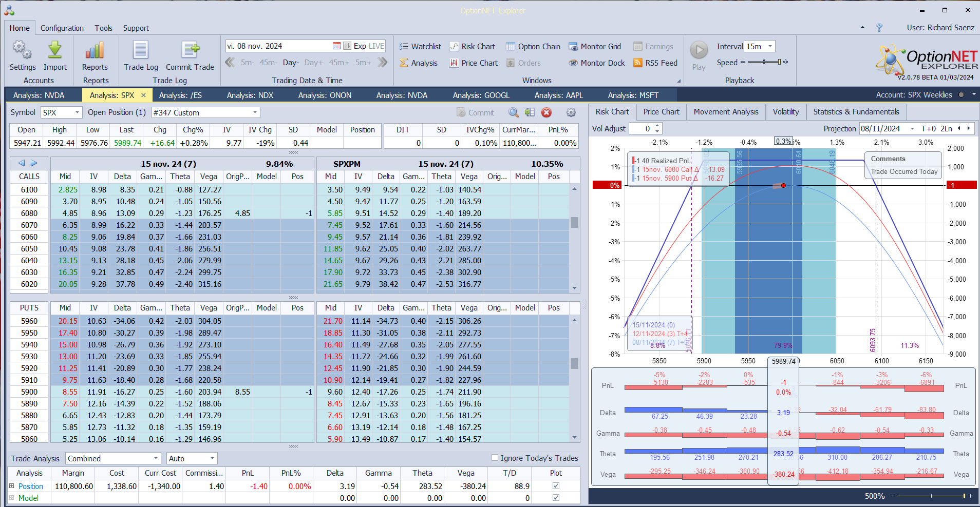Switch to Statistics & Fundamentals tab
Image resolution: width=980 pixels, height=507 pixels.
click(x=856, y=112)
